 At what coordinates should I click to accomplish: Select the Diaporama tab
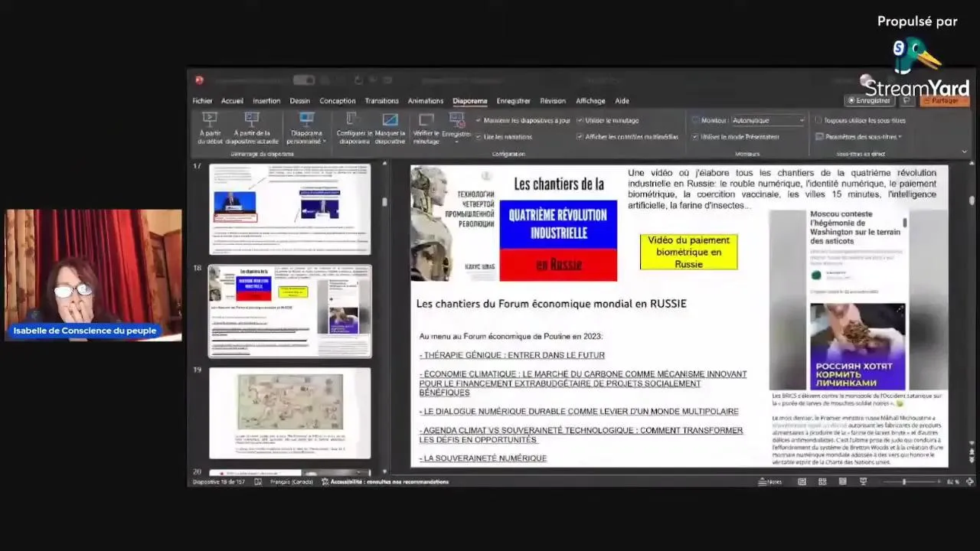470,101
